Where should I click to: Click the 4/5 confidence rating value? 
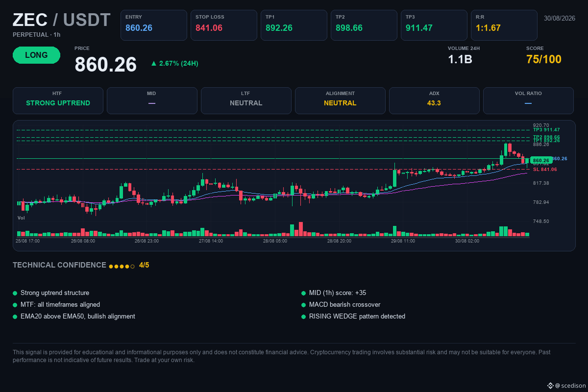click(144, 265)
